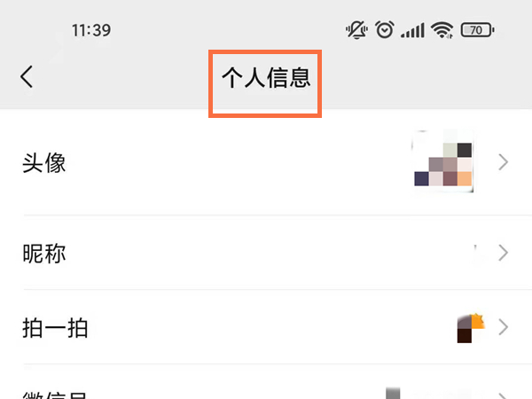Tap the cellular signal strength icon
Image resolution: width=532 pixels, height=399 pixels.
coord(412,30)
